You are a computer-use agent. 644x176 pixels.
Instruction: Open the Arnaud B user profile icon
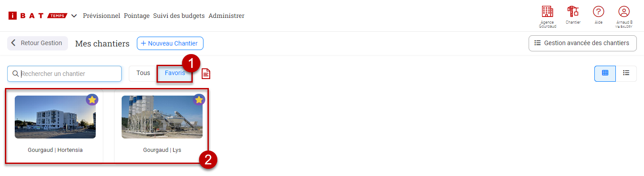click(624, 12)
